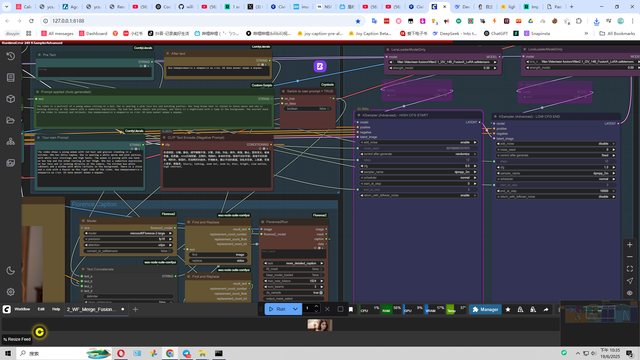Reload the browser page
The width and height of the screenshot is (640, 360).
[x=31, y=21]
